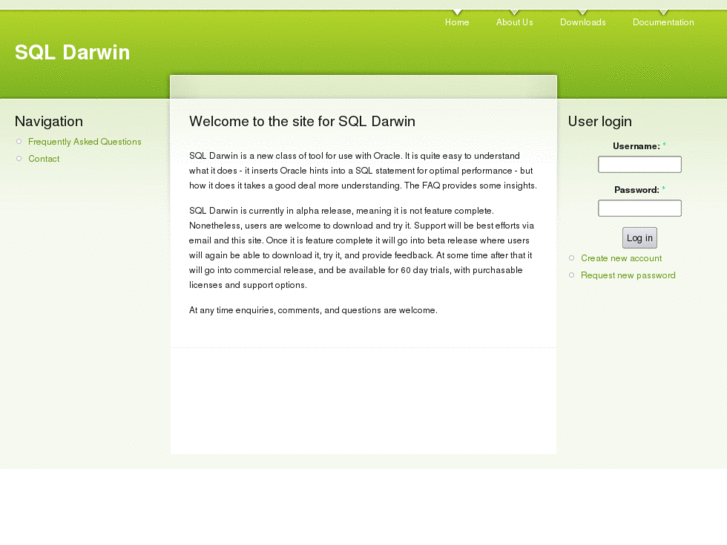The image size is (727, 545).
Task: Open Request new password link
Action: click(x=628, y=276)
